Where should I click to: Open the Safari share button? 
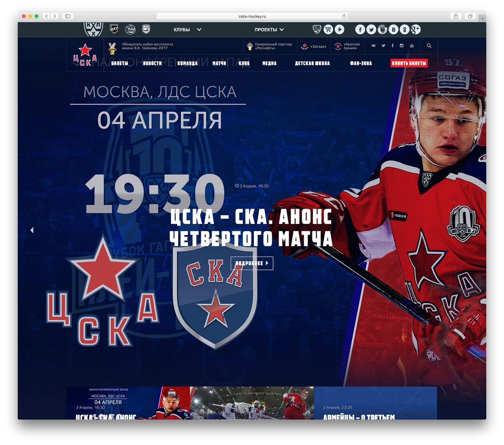456,16
